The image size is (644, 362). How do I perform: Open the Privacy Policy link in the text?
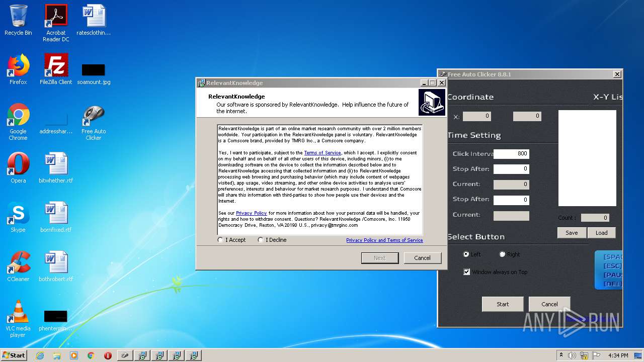click(251, 213)
